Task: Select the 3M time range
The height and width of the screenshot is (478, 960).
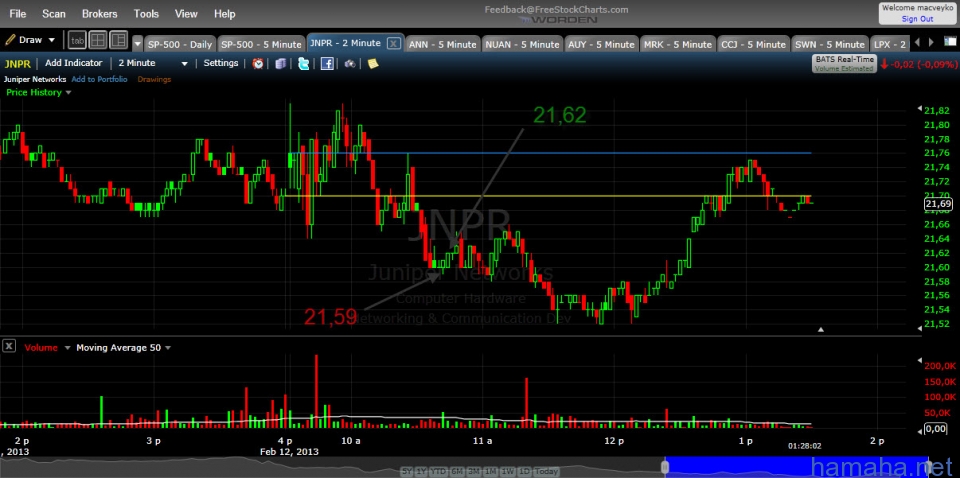Action: pos(474,471)
